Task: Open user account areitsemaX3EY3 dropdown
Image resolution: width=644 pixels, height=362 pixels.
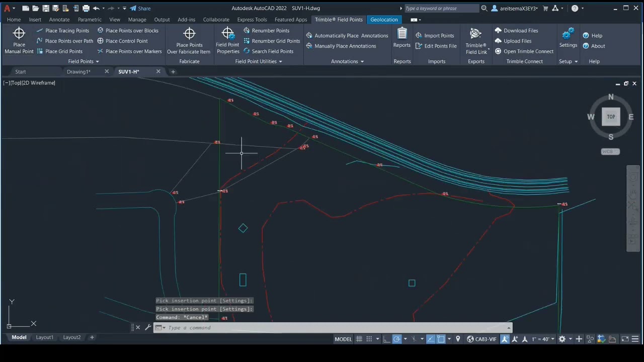Action: point(516,9)
